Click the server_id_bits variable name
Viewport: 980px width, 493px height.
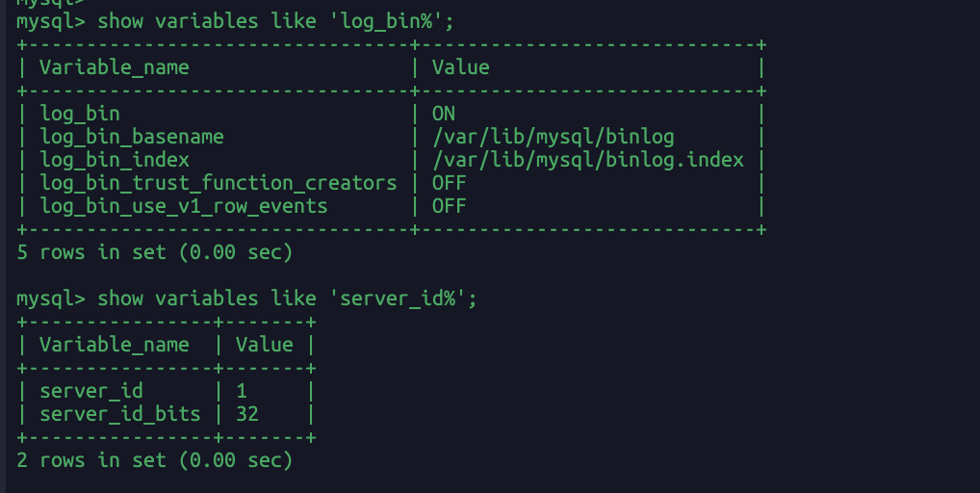[120, 414]
